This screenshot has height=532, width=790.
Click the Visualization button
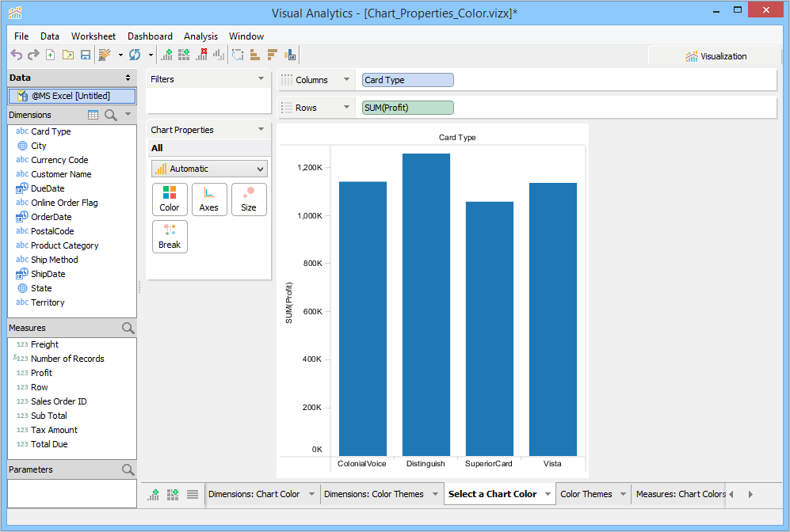(716, 56)
